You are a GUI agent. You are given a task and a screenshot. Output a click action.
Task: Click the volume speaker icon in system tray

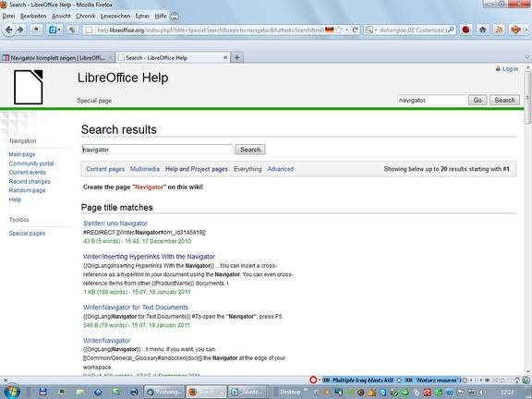coord(482,393)
